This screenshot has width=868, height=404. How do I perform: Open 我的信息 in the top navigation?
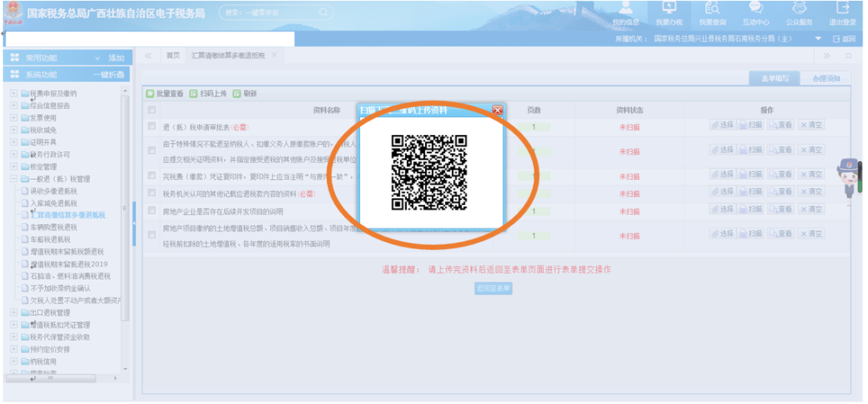[x=625, y=14]
